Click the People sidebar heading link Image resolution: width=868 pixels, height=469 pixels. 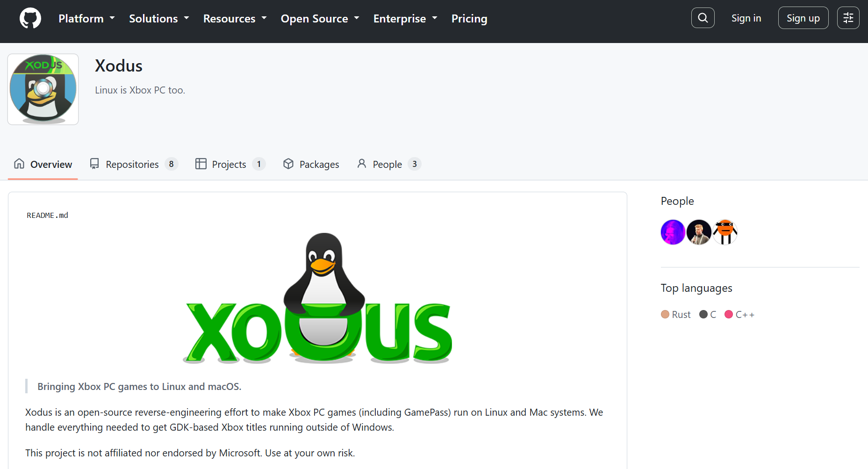pyautogui.click(x=677, y=201)
